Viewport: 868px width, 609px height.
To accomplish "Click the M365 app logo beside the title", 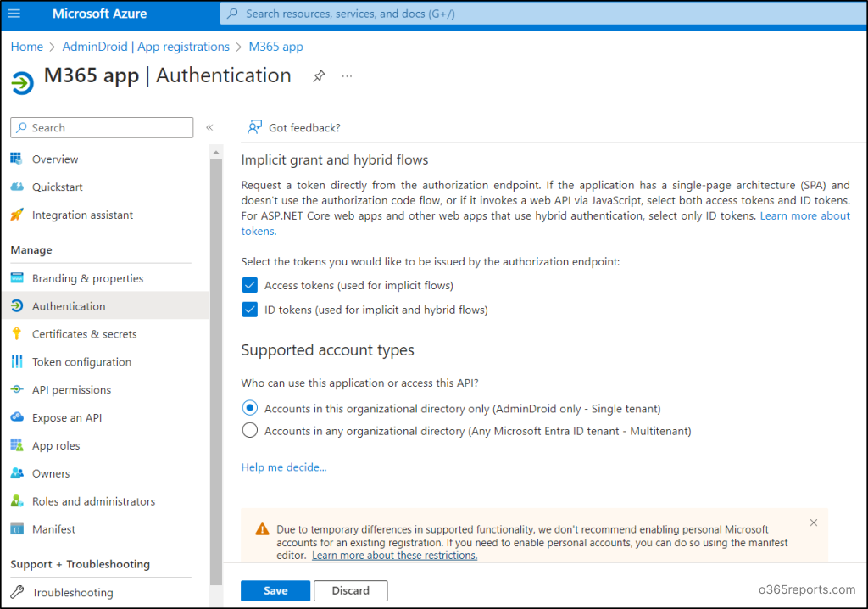I will pyautogui.click(x=23, y=83).
